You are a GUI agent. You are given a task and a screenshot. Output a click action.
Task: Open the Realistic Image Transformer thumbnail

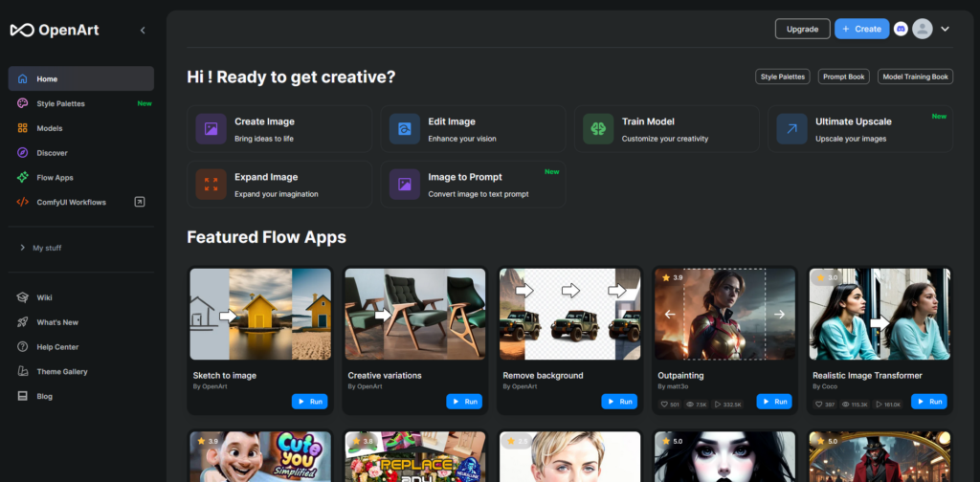point(880,314)
